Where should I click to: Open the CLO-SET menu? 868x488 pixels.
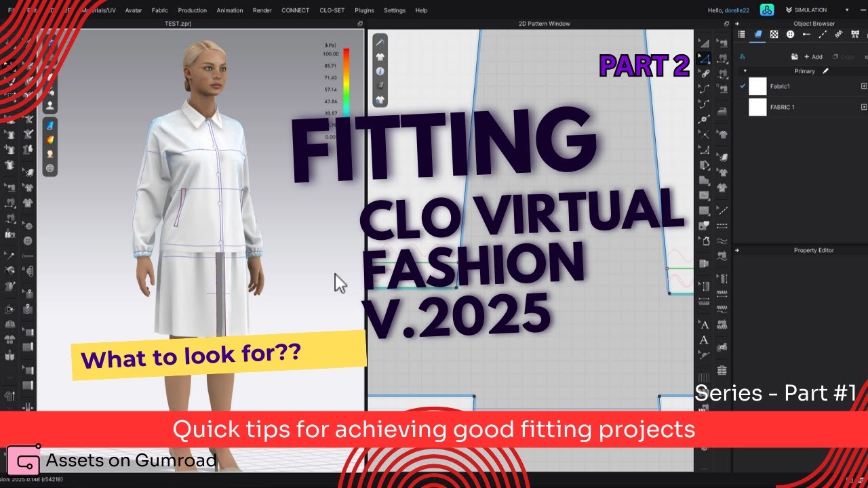point(332,10)
